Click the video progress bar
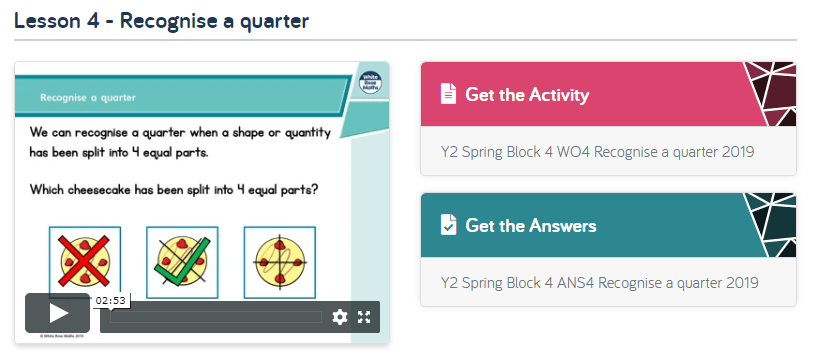The width and height of the screenshot is (815, 360). 216,317
